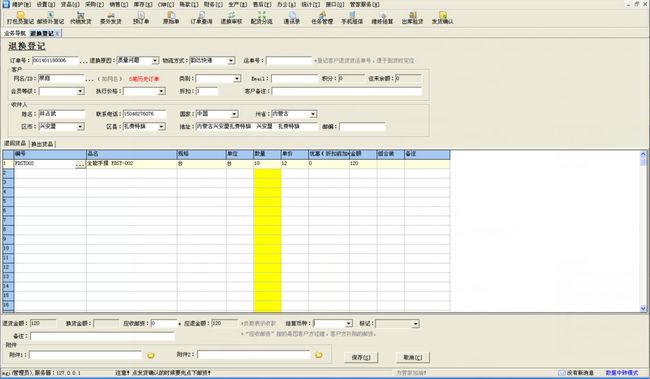Click the 保存 button
Viewport: 650px width, 379px height.
coord(361,357)
